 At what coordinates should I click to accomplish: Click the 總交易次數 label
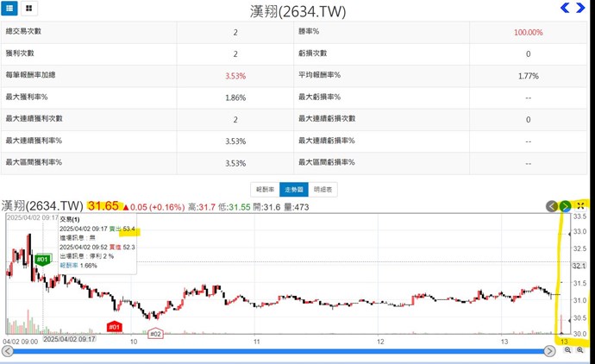23,31
